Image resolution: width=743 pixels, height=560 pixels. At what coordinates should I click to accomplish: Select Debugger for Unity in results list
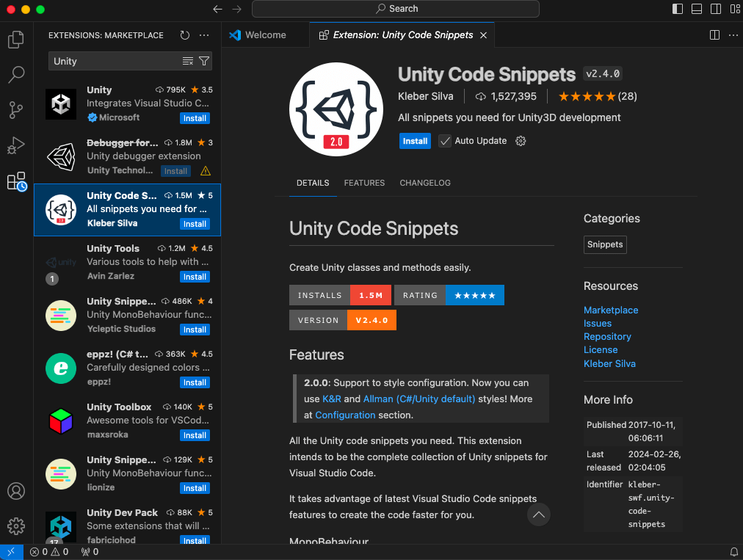128,157
